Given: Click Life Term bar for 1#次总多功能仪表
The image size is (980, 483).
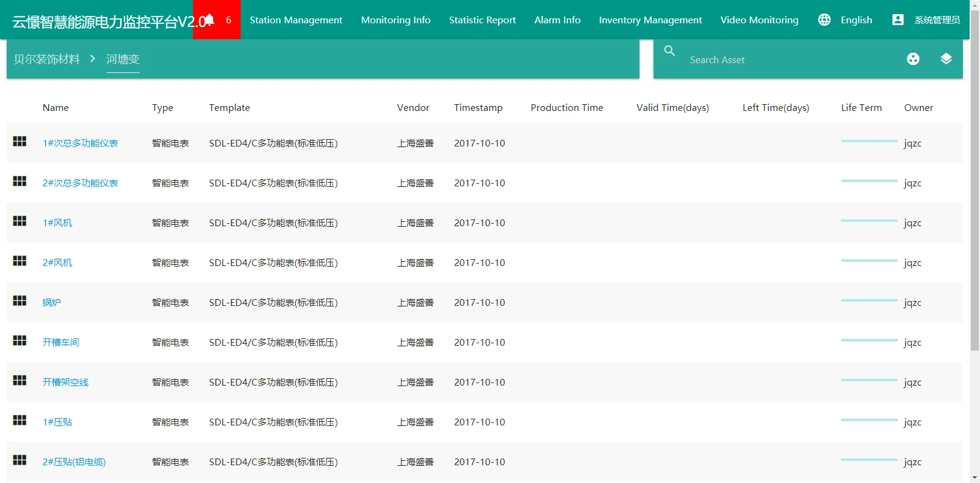Looking at the screenshot, I should click(869, 141).
